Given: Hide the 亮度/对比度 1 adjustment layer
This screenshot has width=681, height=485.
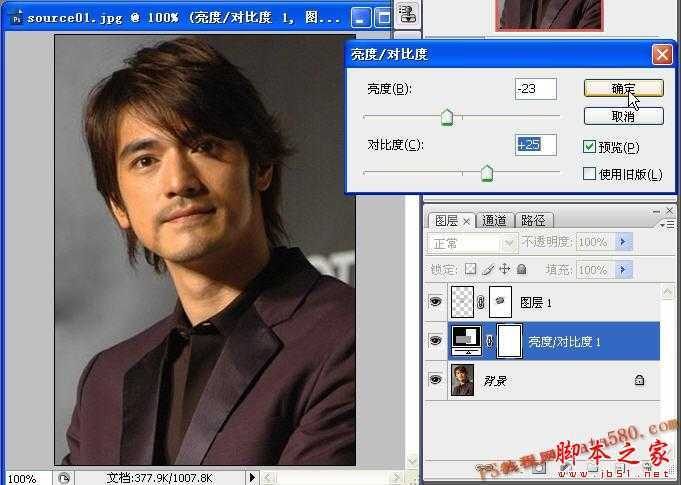Looking at the screenshot, I should point(436,341).
